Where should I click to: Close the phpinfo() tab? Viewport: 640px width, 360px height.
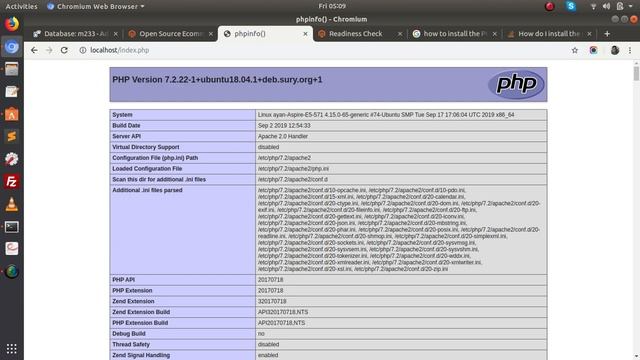[305, 34]
